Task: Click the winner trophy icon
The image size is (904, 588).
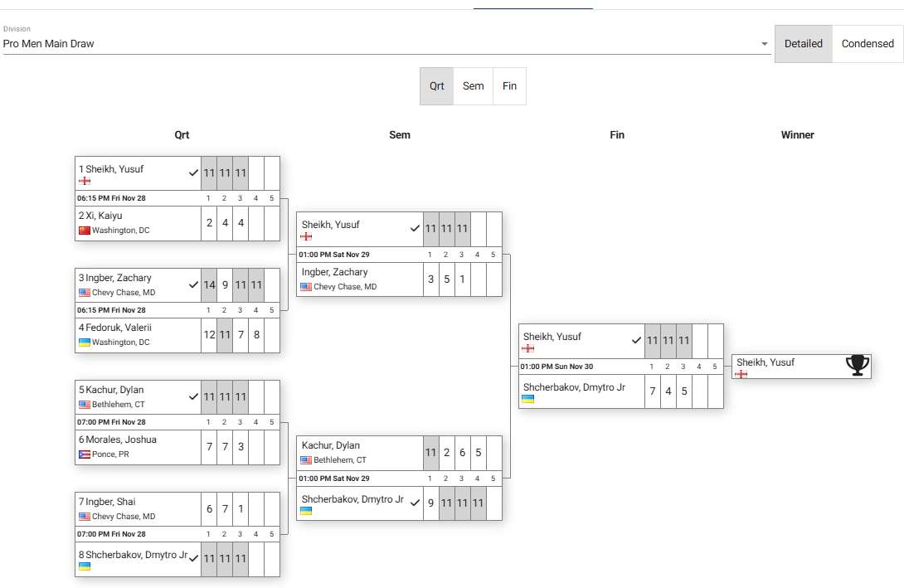Action: coord(857,366)
